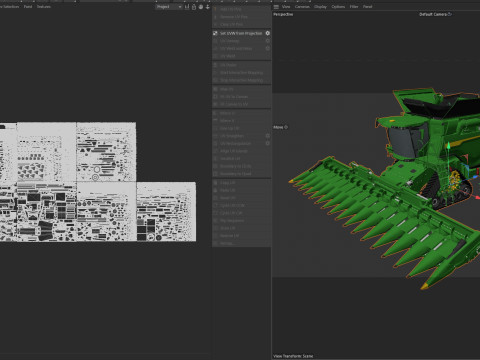Open the Cameras menu in the viewport

pyautogui.click(x=302, y=7)
